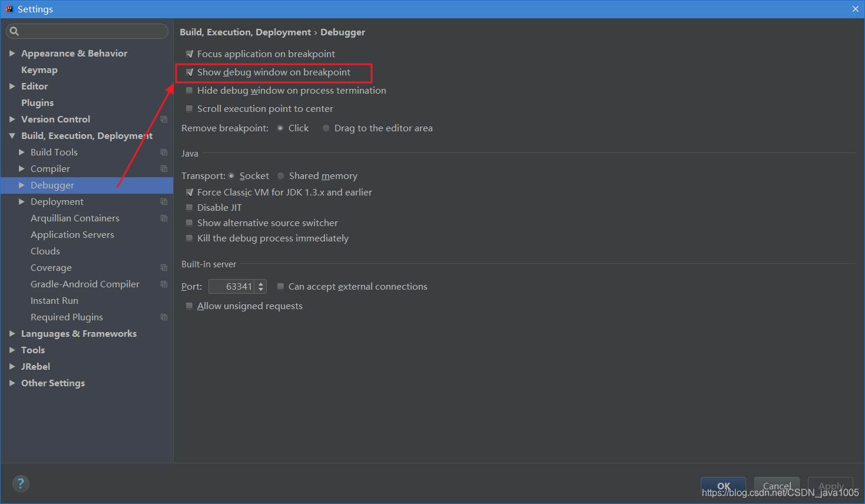Click the project-level icon beside Gradle-Android Compiler
Screen dimensions: 865x504
tap(164, 284)
